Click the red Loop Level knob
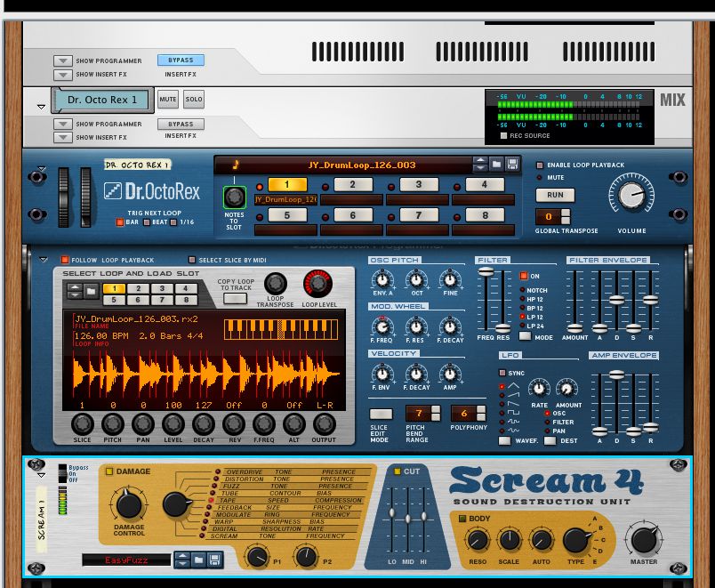The image size is (715, 588). pyautogui.click(x=318, y=284)
